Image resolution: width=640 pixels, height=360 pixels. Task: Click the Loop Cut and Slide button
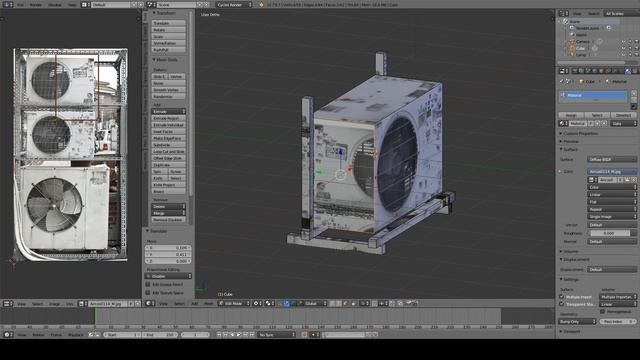[169, 151]
